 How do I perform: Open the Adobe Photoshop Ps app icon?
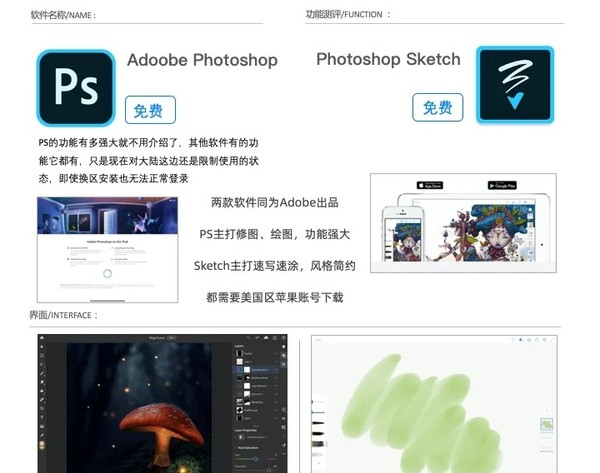(76, 88)
